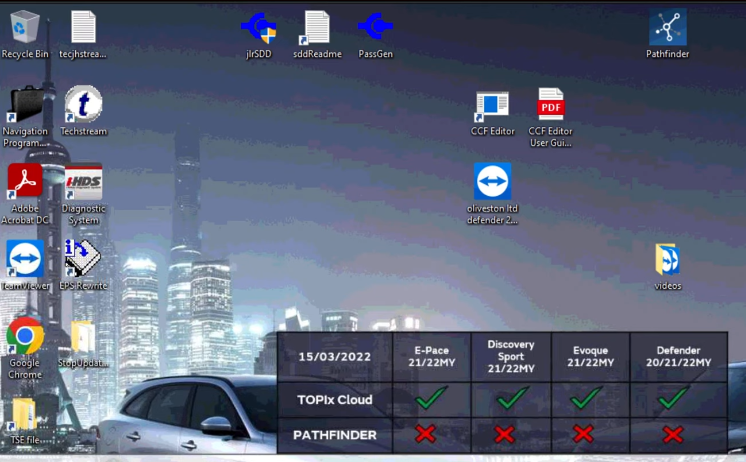The image size is (746, 462).
Task: Select the PassGen application icon
Action: pos(375,27)
